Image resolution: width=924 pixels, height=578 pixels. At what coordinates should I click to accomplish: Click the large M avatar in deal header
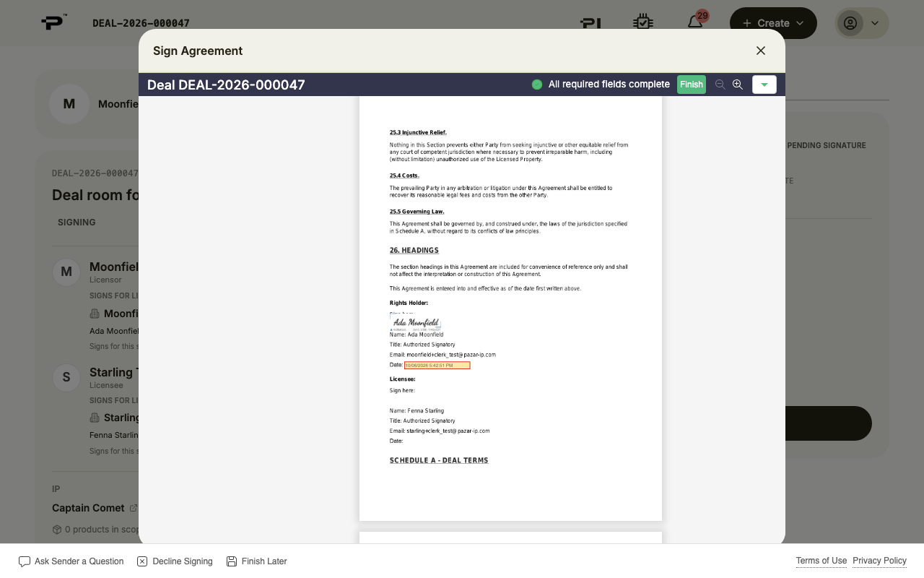[x=69, y=104]
